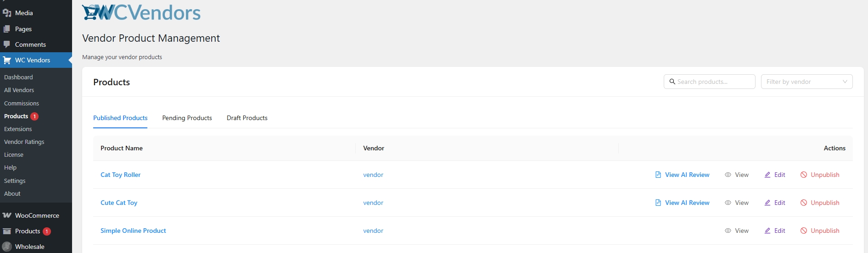Open the Comments sidebar item

click(30, 44)
